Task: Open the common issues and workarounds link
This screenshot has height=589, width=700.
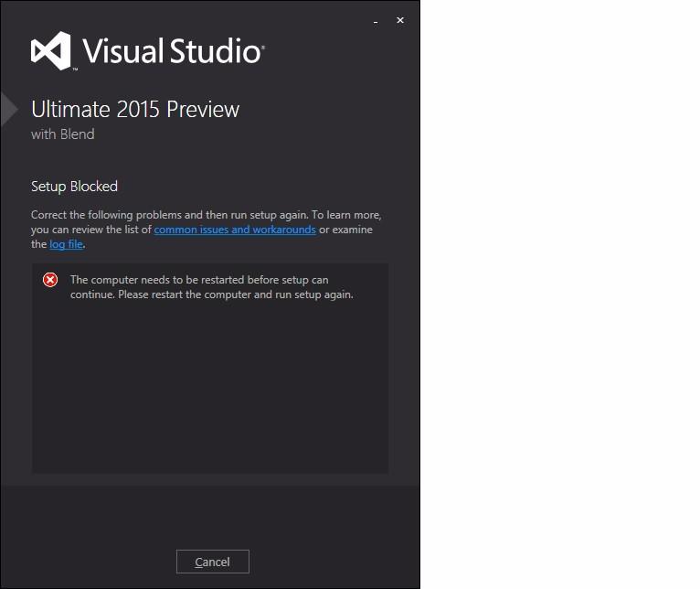Action: 235,230
